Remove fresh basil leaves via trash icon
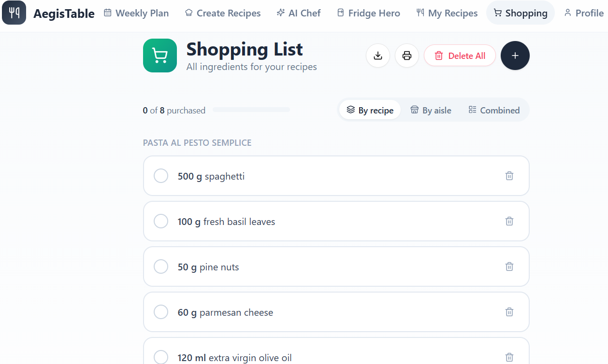 coord(509,221)
